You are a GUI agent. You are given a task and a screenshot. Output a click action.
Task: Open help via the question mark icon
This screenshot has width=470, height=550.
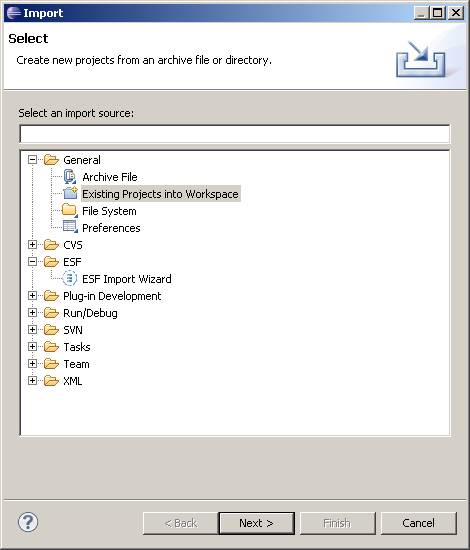(28, 522)
